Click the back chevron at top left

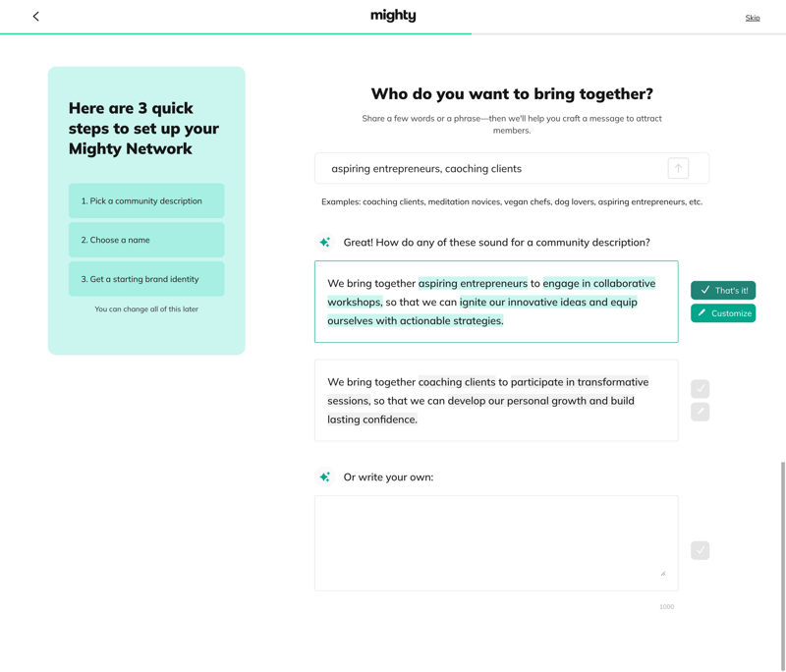[x=35, y=16]
